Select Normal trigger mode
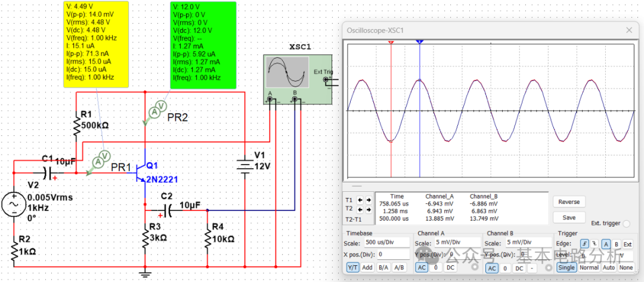 pyautogui.click(x=589, y=267)
